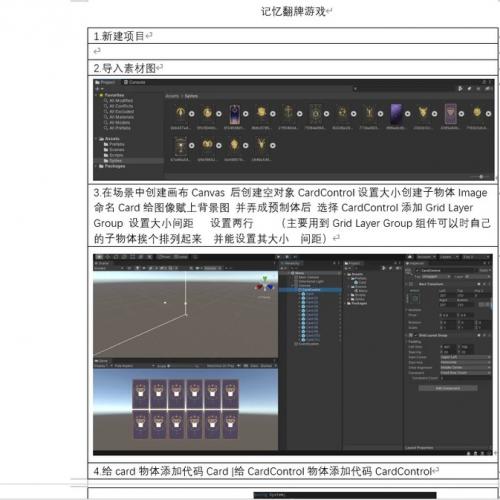The width and height of the screenshot is (500, 500).
Task: Adjust the thumbnail size slider
Action: pos(480,177)
